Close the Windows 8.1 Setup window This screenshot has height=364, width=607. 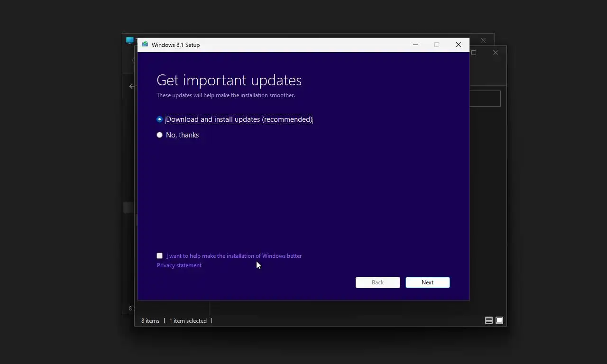458,45
